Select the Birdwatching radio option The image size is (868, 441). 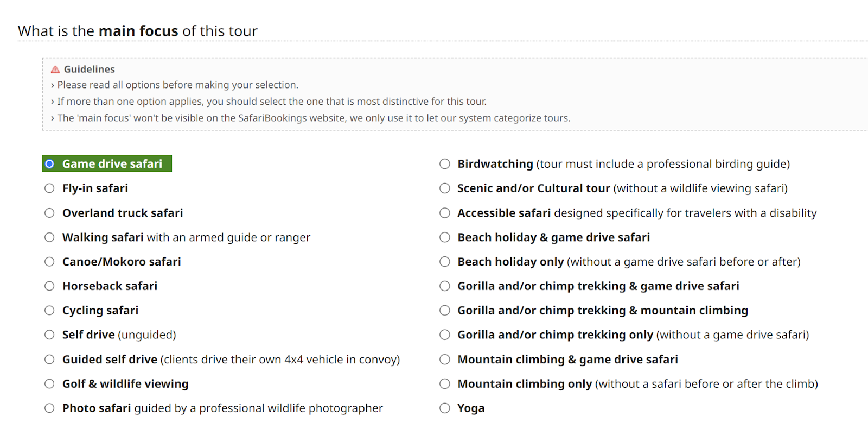point(445,164)
